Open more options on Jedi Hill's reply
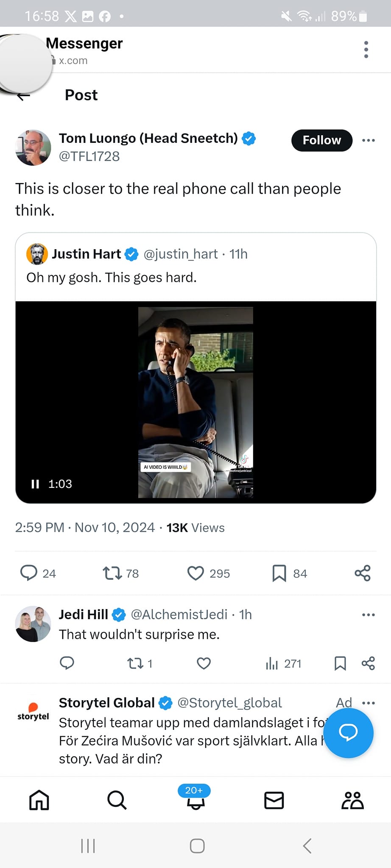Image resolution: width=391 pixels, height=868 pixels. click(368, 615)
